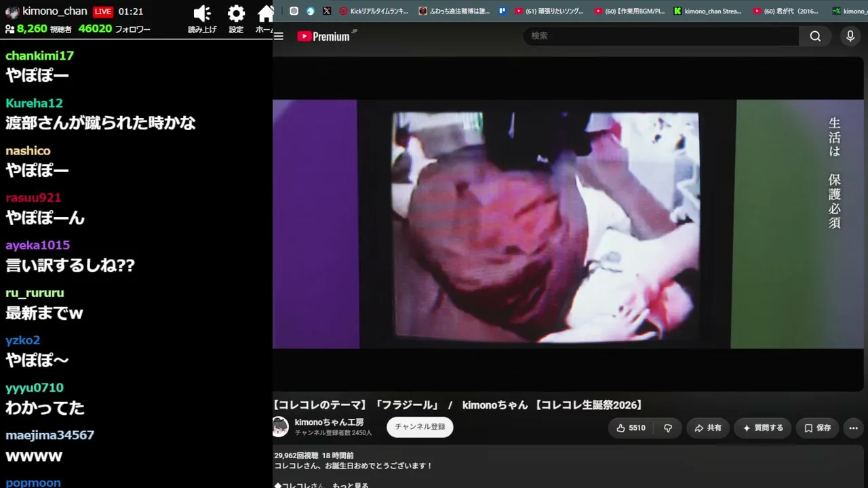Click the 保存 save button
Viewport: 868px width, 488px height.
[x=818, y=428]
